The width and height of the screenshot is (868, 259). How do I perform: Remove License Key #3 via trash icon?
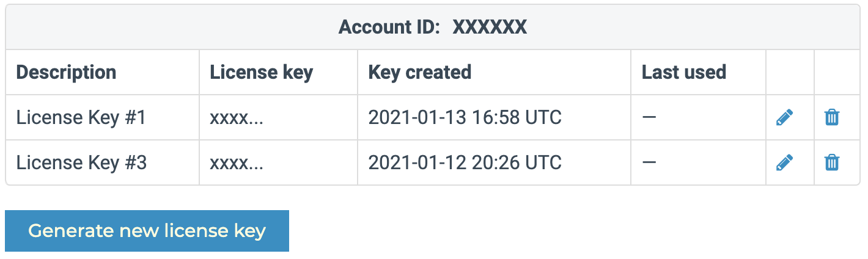tap(831, 162)
